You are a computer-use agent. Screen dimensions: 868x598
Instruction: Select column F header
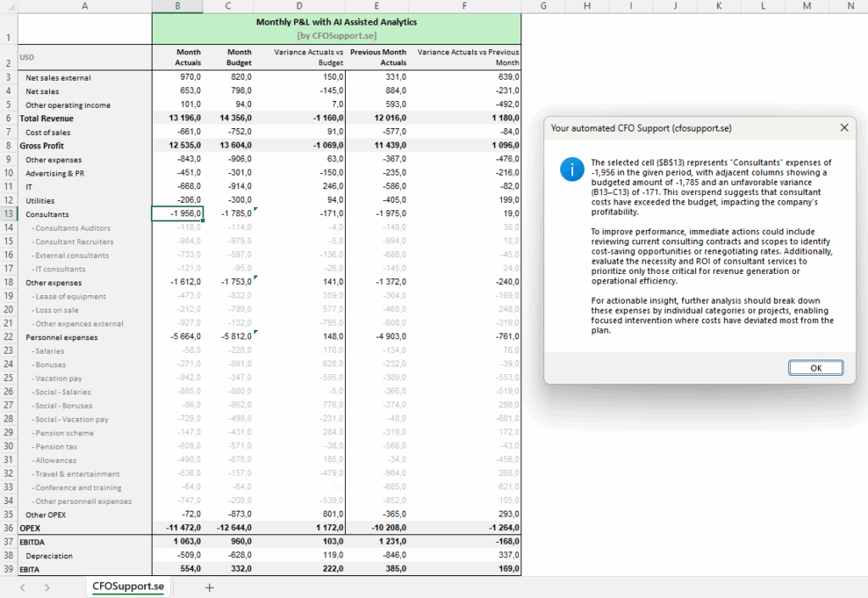pyautogui.click(x=465, y=6)
